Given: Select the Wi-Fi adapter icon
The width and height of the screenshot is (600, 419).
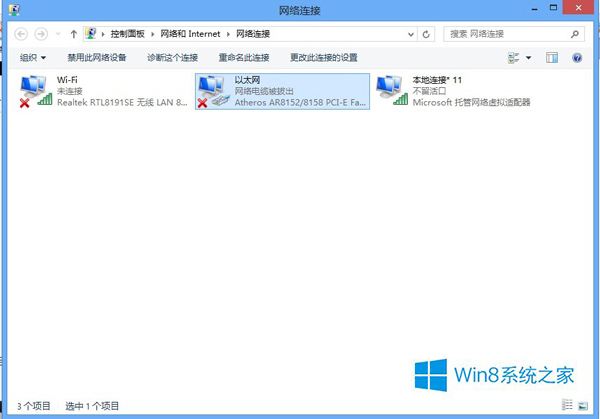Looking at the screenshot, I should click(36, 91).
